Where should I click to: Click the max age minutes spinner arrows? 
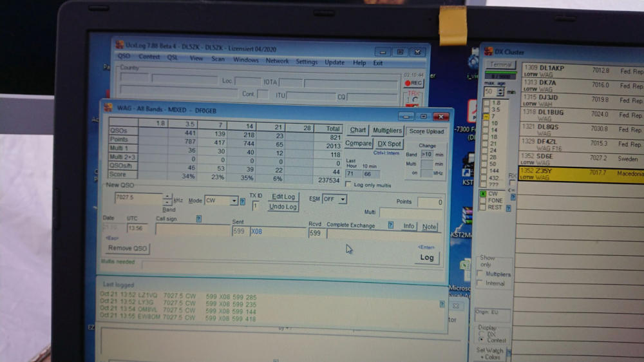point(500,92)
